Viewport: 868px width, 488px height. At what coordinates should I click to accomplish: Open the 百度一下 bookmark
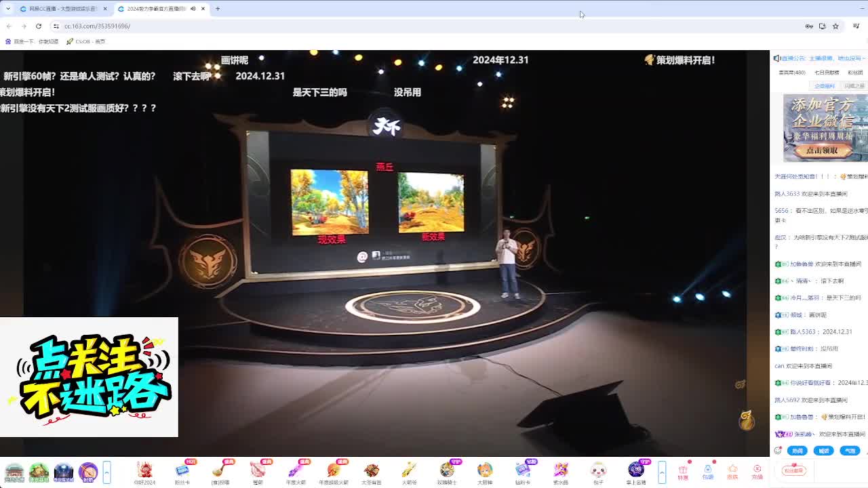pyautogui.click(x=31, y=41)
